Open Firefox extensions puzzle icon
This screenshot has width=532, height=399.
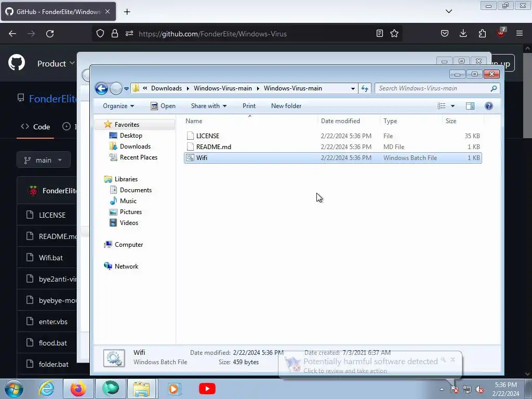point(482,33)
